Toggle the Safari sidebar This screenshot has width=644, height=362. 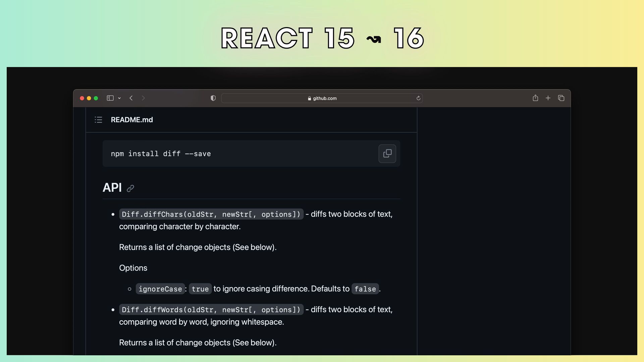pos(110,98)
